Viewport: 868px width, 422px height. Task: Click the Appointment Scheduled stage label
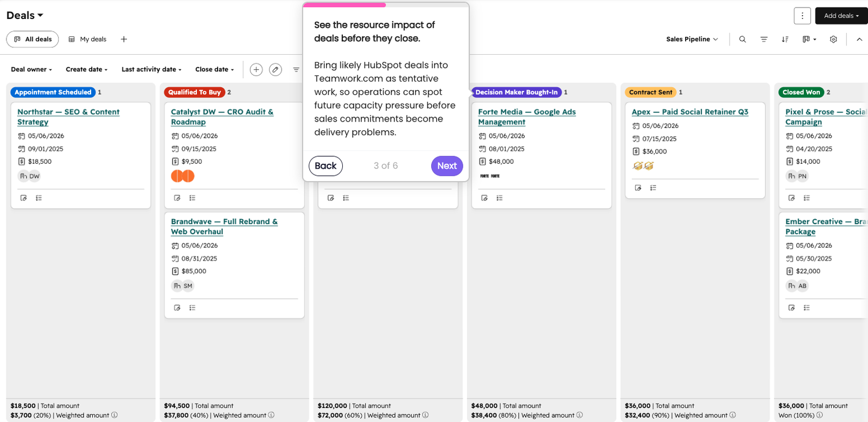53,92
